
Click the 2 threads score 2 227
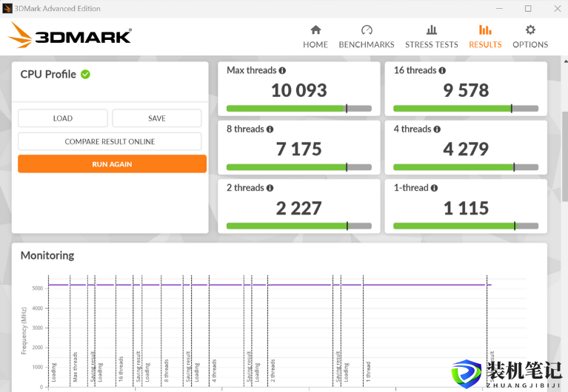pos(299,208)
